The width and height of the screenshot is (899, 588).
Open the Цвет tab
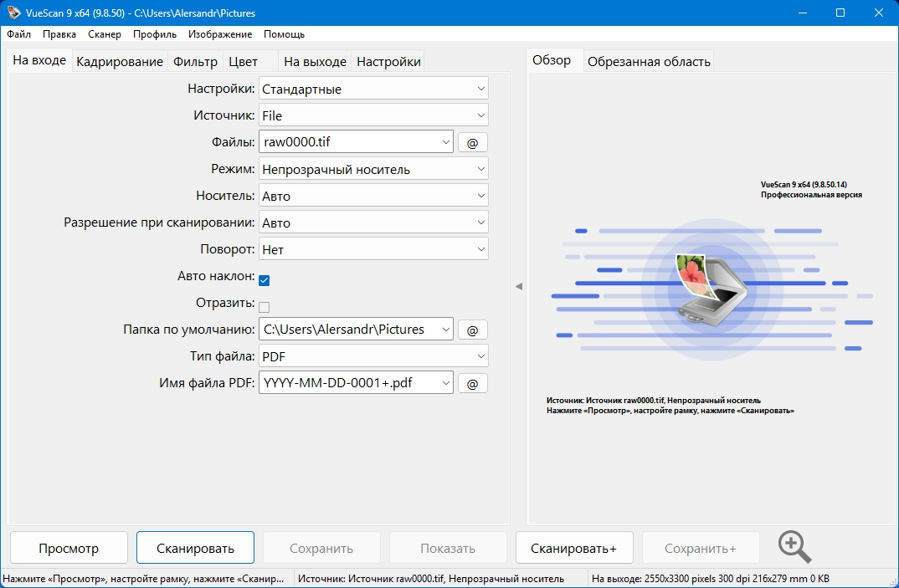click(x=243, y=61)
